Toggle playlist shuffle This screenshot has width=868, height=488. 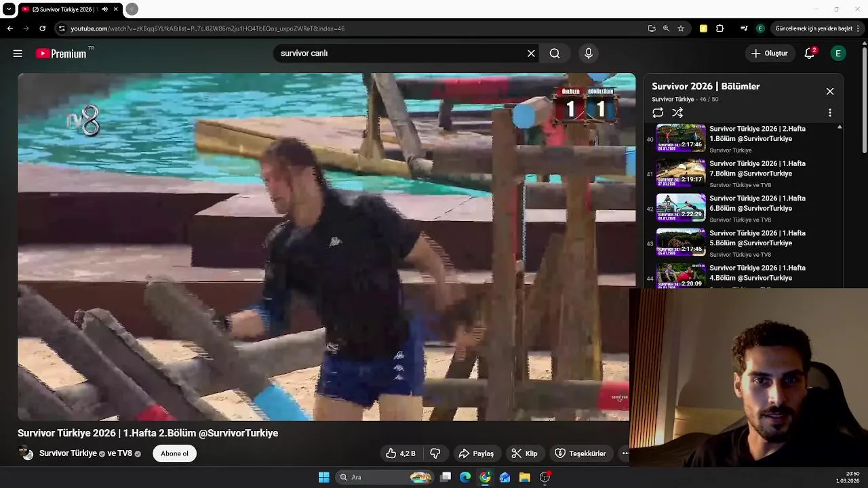coord(677,113)
